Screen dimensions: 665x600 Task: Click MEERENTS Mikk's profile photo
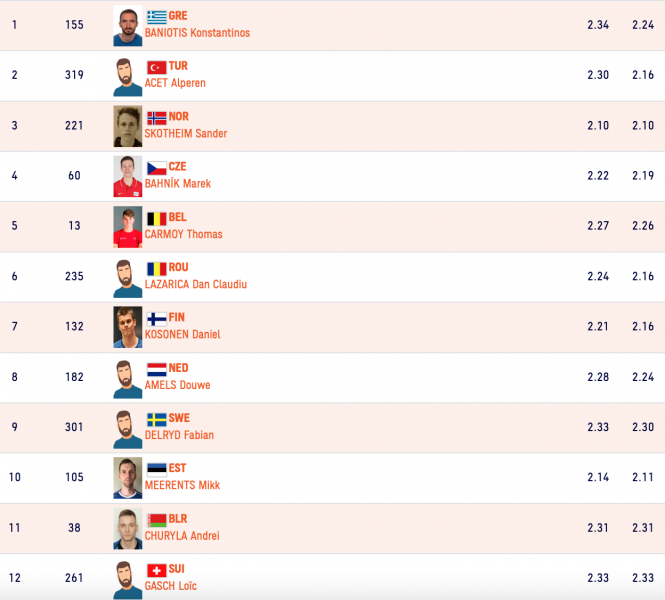click(x=128, y=478)
